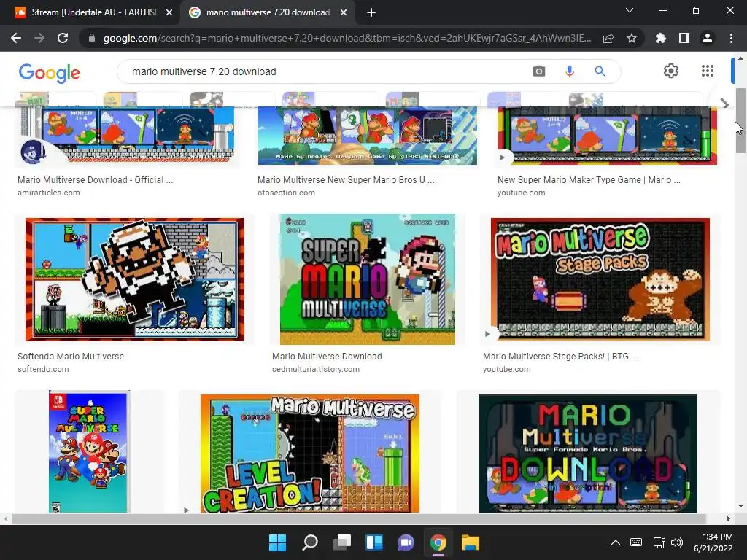This screenshot has width=747, height=560.
Task: Open a new browser tab
Action: (371, 13)
